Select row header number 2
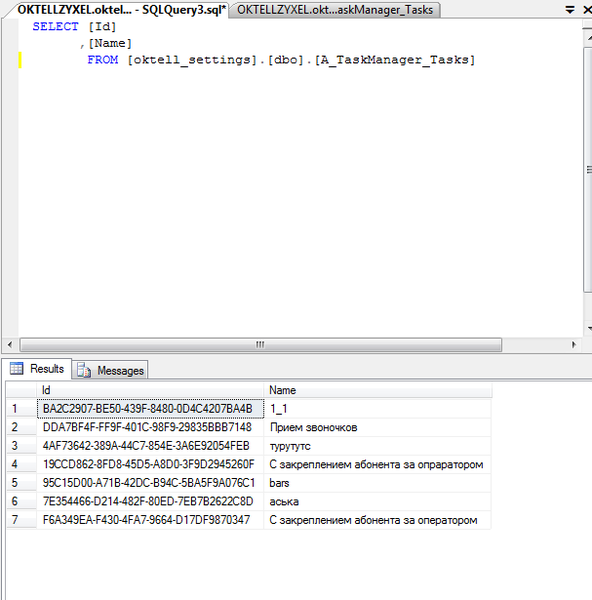The image size is (592, 600). coord(21,427)
